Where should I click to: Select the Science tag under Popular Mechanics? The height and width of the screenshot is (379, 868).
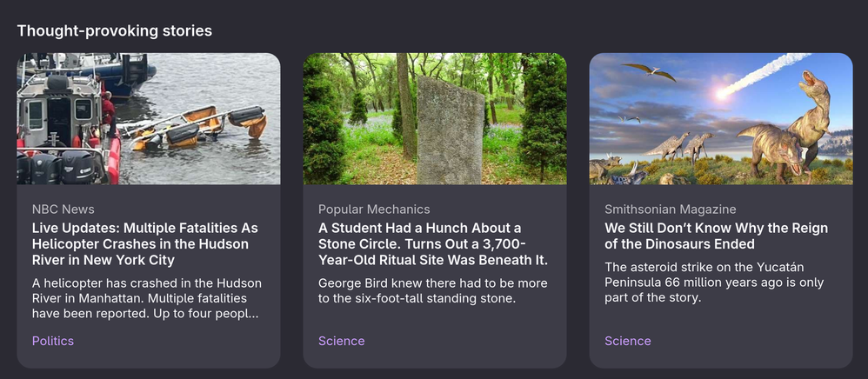pos(342,341)
